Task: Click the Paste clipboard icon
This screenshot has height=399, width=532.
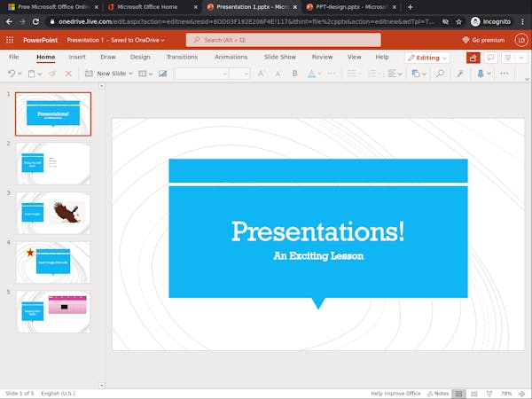Action: [32, 74]
